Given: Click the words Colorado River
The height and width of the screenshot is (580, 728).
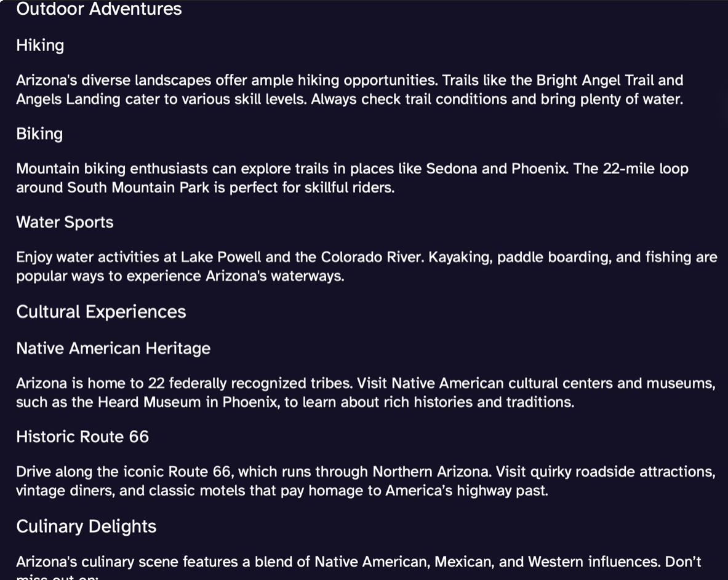Looking at the screenshot, I should point(372,257).
